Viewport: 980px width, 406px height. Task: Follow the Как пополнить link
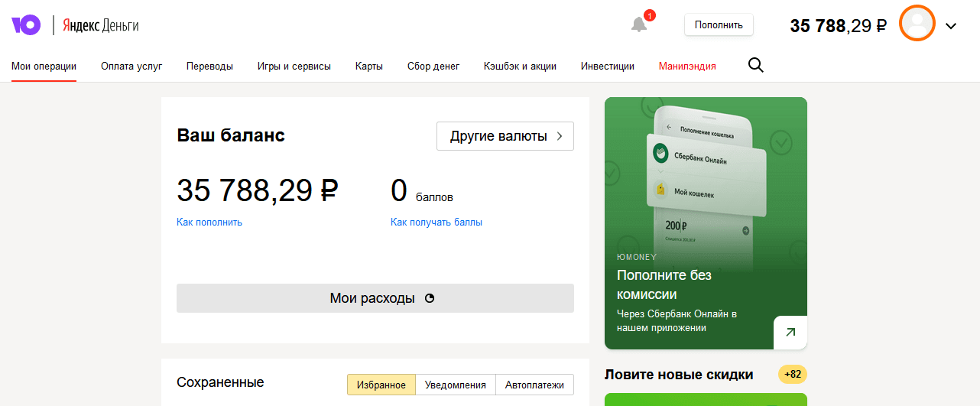coord(209,222)
